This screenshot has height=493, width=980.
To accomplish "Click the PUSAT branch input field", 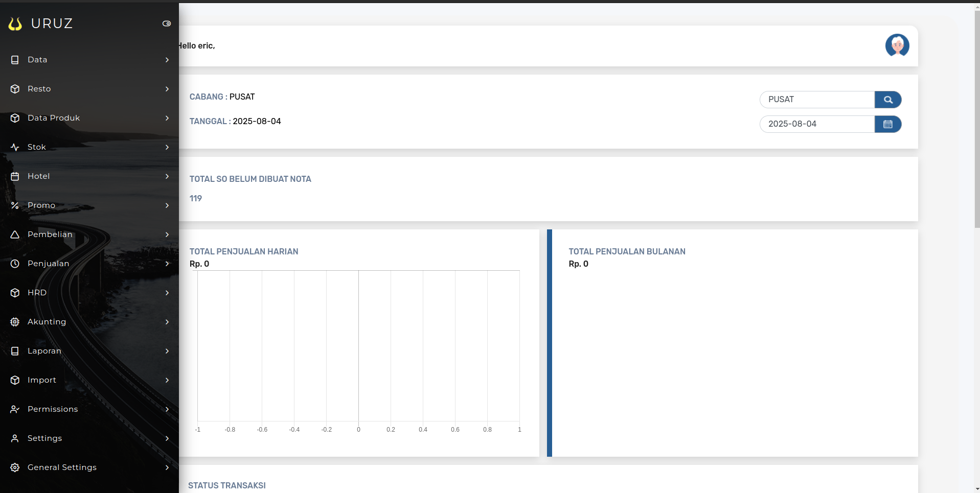I will point(816,100).
